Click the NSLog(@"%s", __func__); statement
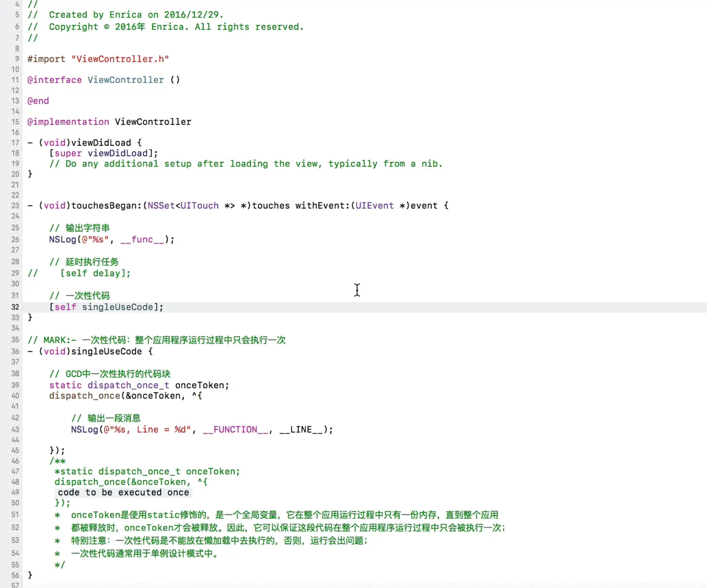The image size is (707, 588). (112, 240)
